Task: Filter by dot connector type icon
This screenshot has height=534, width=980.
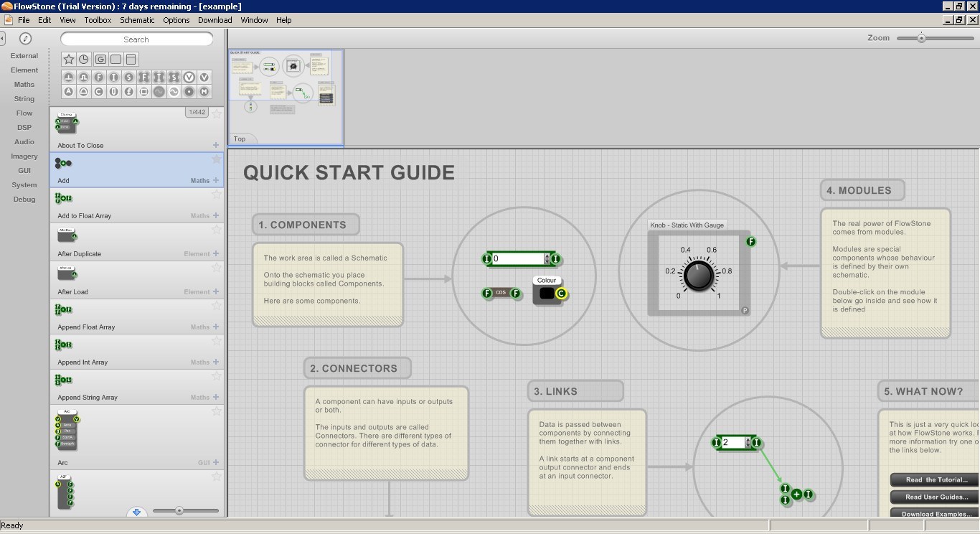Action: tap(189, 92)
